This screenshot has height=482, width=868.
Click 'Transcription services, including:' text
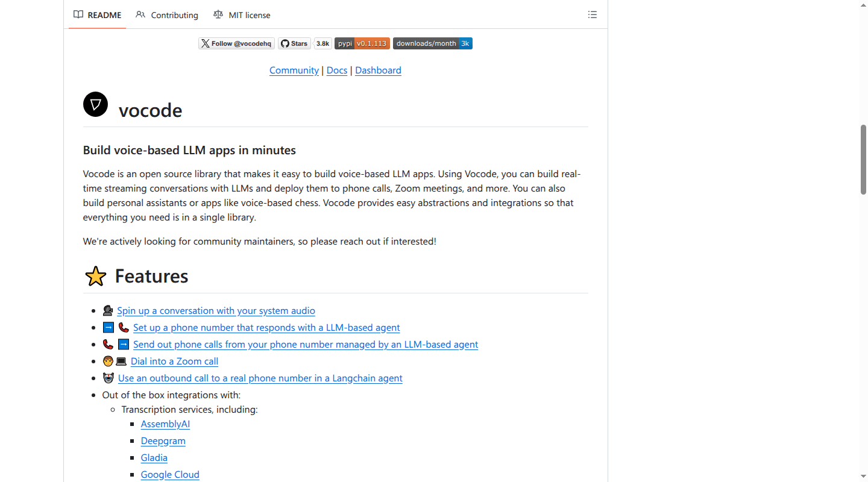click(189, 410)
